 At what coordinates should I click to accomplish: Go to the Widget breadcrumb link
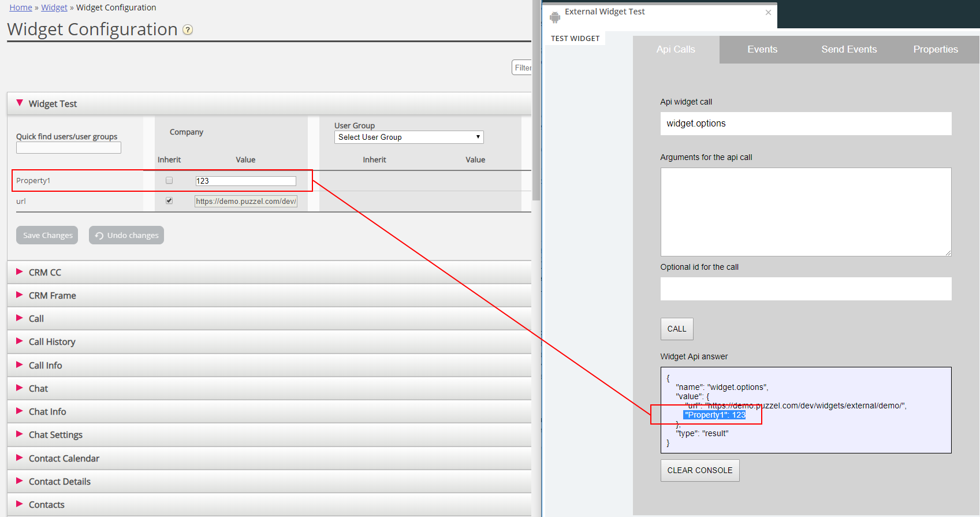point(54,8)
